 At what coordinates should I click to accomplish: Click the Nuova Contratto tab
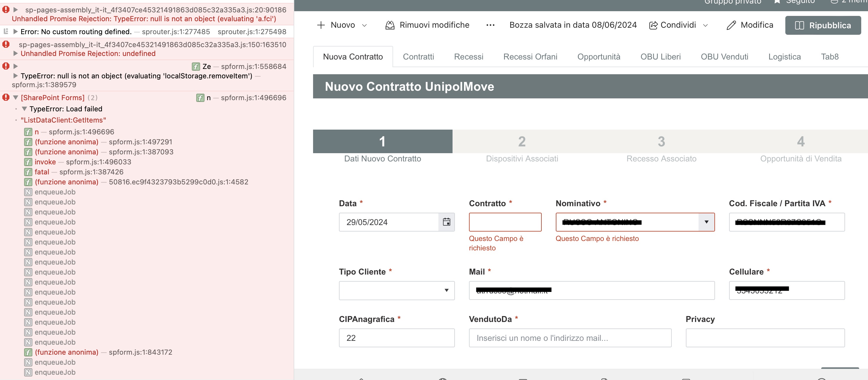[353, 57]
